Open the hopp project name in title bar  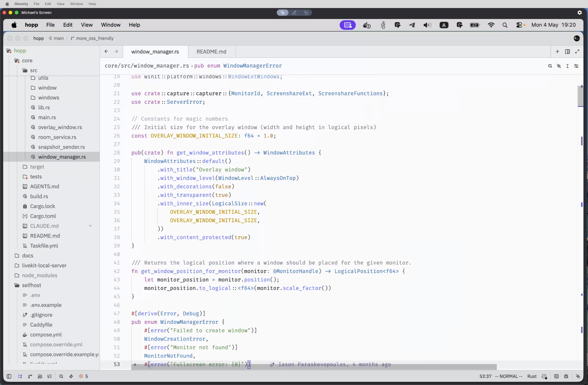pos(39,38)
